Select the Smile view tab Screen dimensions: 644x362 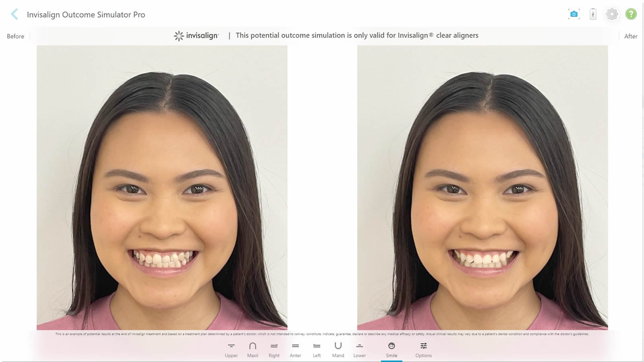[x=392, y=350]
